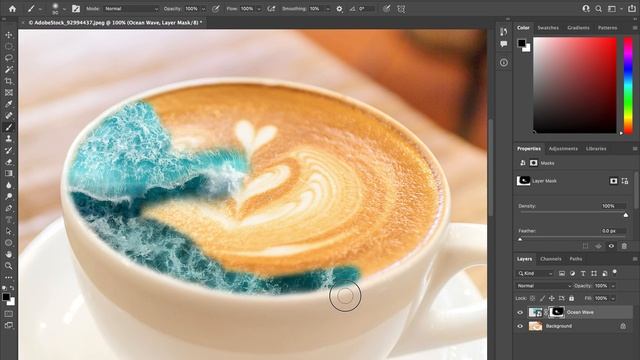The width and height of the screenshot is (640, 360).
Task: Click the Share icon at top right
Action: click(632, 9)
